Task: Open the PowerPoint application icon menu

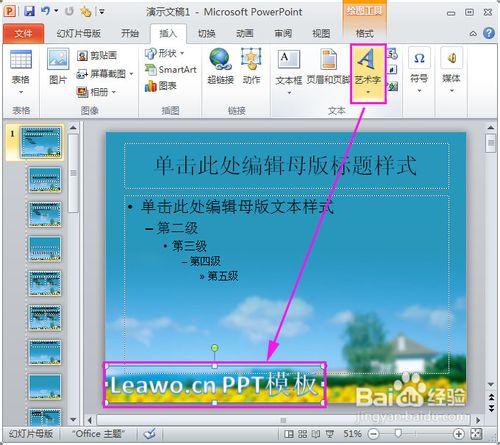Action: 10,11
